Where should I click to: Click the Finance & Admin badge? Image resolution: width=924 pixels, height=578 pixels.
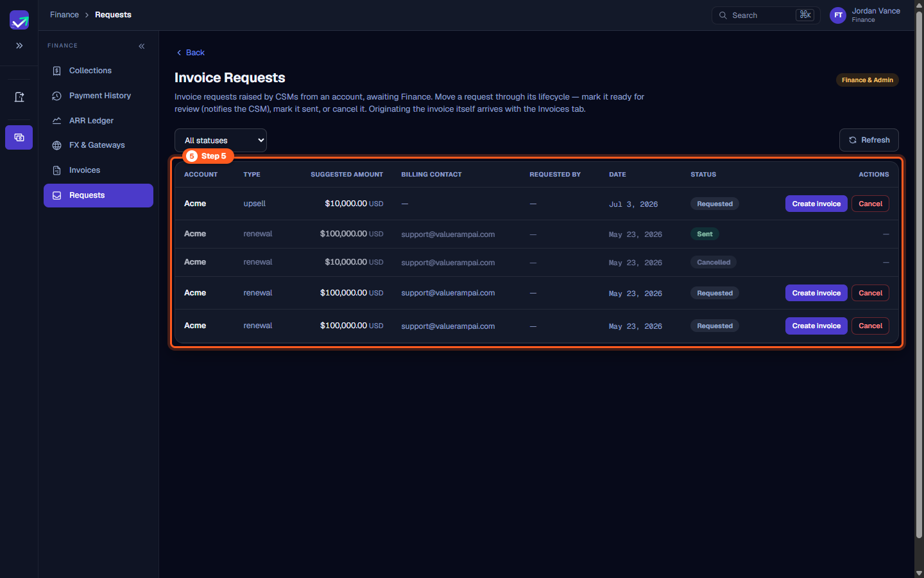867,80
